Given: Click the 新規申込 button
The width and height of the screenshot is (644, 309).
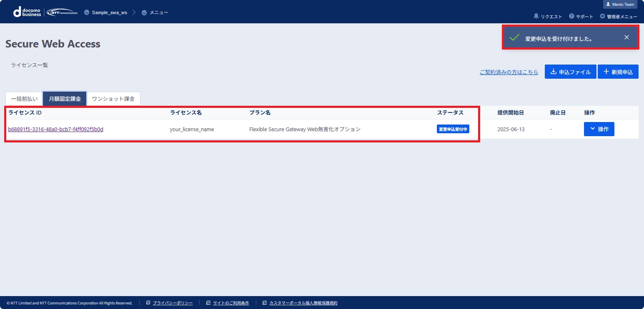Looking at the screenshot, I should pos(618,72).
